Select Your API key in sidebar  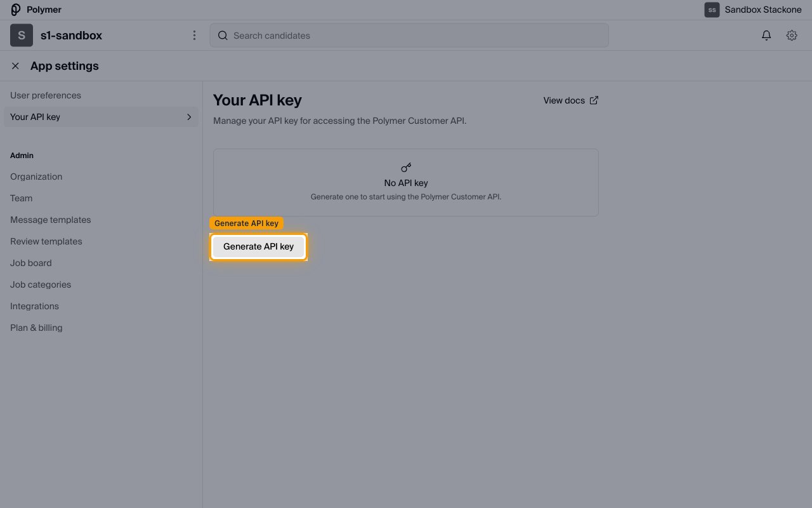[101, 117]
